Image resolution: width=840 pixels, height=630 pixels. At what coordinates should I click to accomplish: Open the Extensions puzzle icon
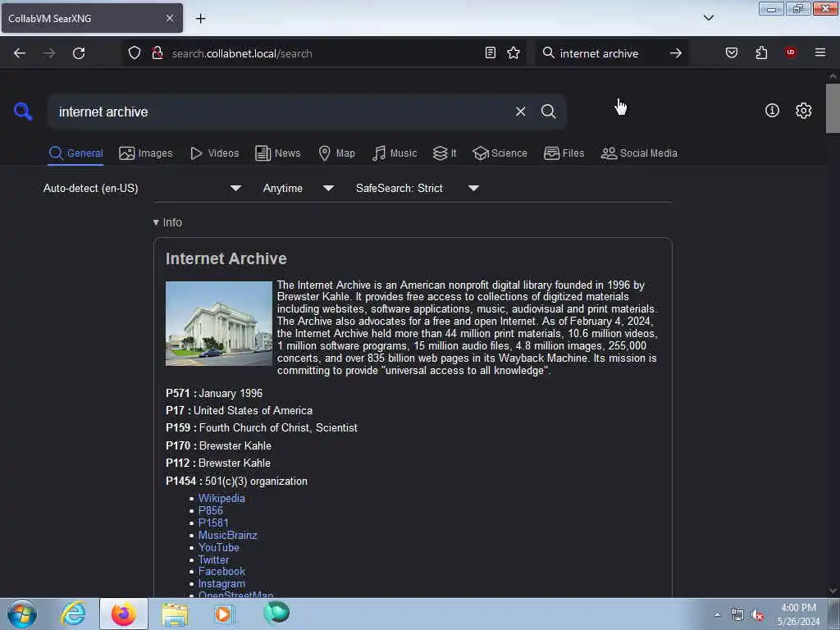point(761,52)
